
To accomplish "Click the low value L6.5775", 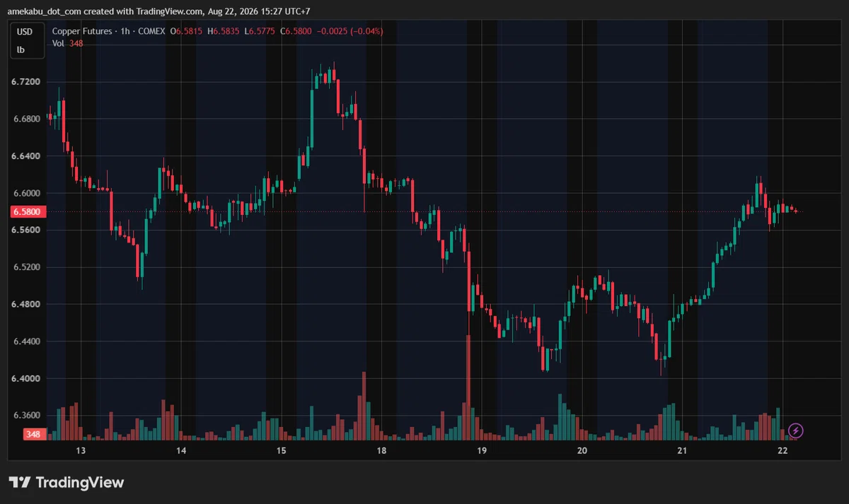I will (x=258, y=32).
